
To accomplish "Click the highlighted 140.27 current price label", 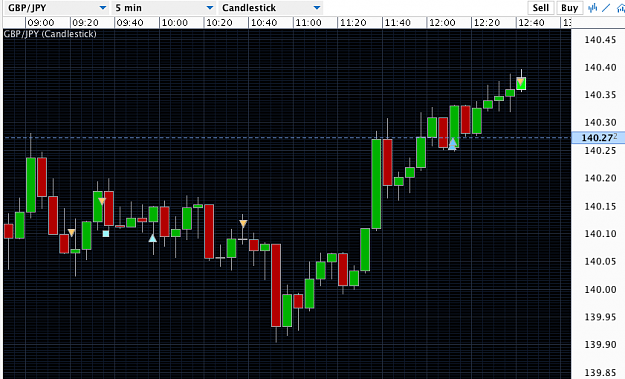I will 597,138.
